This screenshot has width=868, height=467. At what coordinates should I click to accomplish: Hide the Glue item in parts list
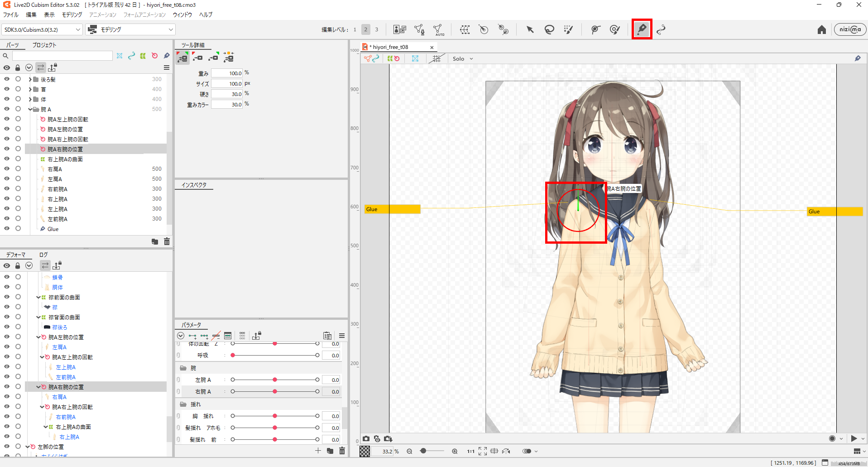click(x=7, y=228)
